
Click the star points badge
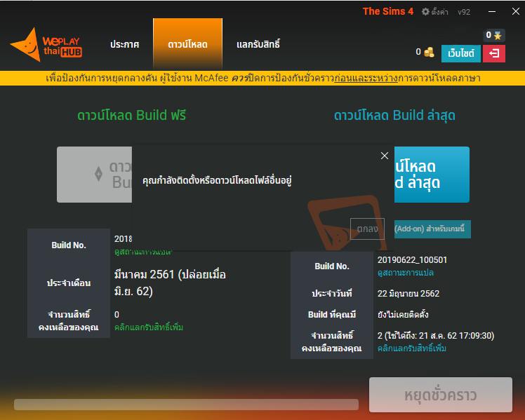pos(494,35)
